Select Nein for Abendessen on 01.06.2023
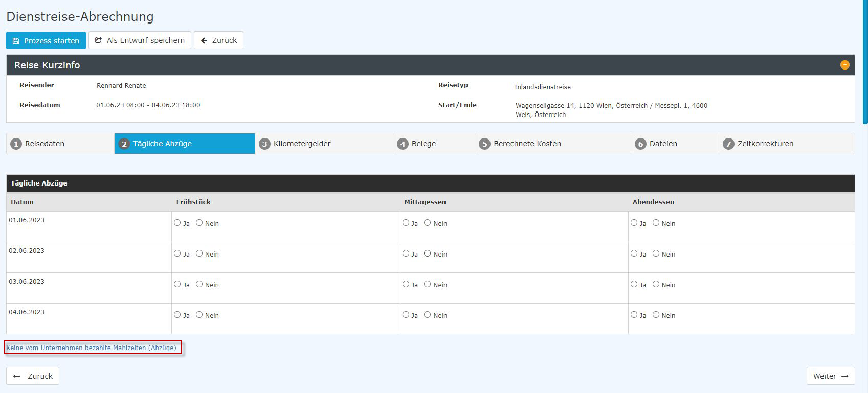Viewport: 868px width, 393px height. point(656,223)
